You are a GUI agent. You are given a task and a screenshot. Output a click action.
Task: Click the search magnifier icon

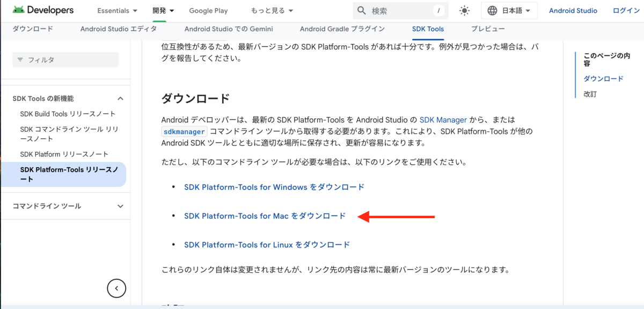pos(362,11)
